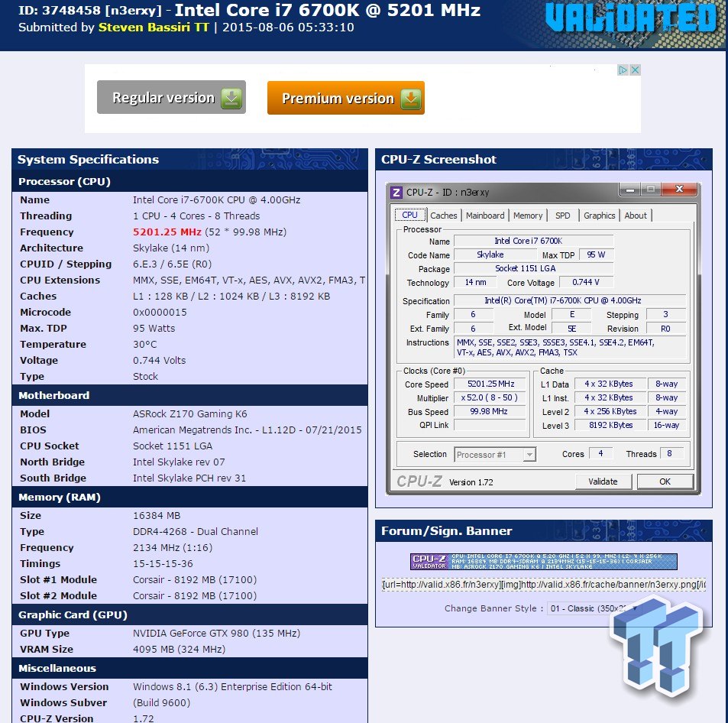Click the Regular version download button
This screenshot has width=728, height=723.
click(171, 97)
